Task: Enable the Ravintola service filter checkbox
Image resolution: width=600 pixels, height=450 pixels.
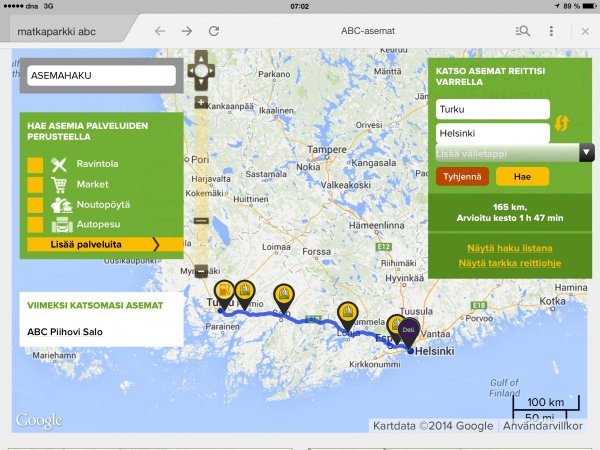Action: coord(35,165)
